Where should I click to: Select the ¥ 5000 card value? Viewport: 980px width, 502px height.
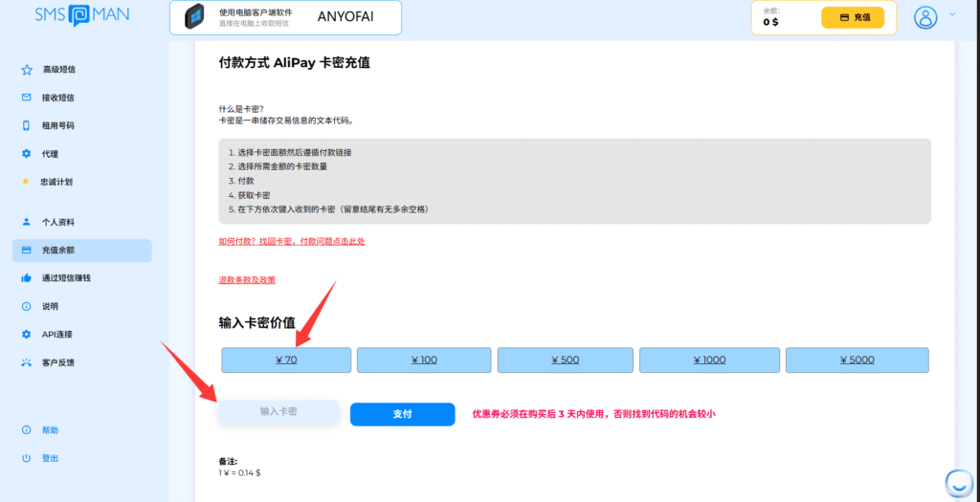[857, 360]
